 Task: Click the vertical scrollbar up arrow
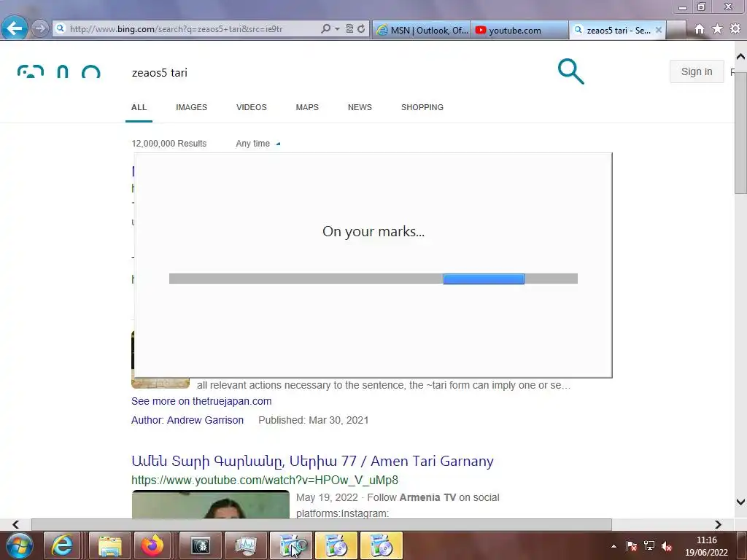[740, 57]
